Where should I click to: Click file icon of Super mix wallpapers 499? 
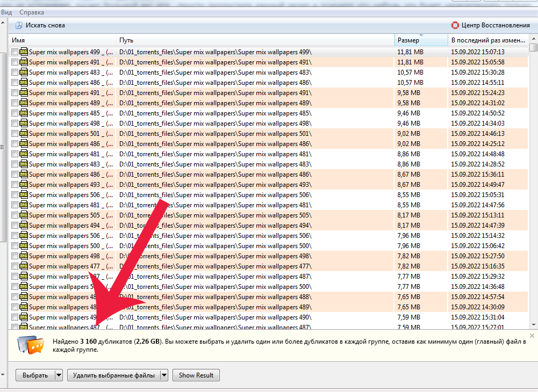pos(24,52)
